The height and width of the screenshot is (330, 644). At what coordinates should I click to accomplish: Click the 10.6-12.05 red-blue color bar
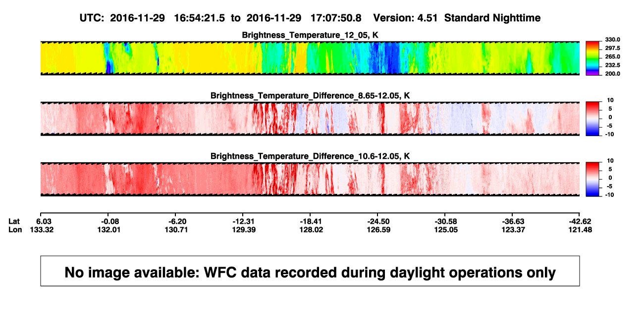click(x=592, y=179)
